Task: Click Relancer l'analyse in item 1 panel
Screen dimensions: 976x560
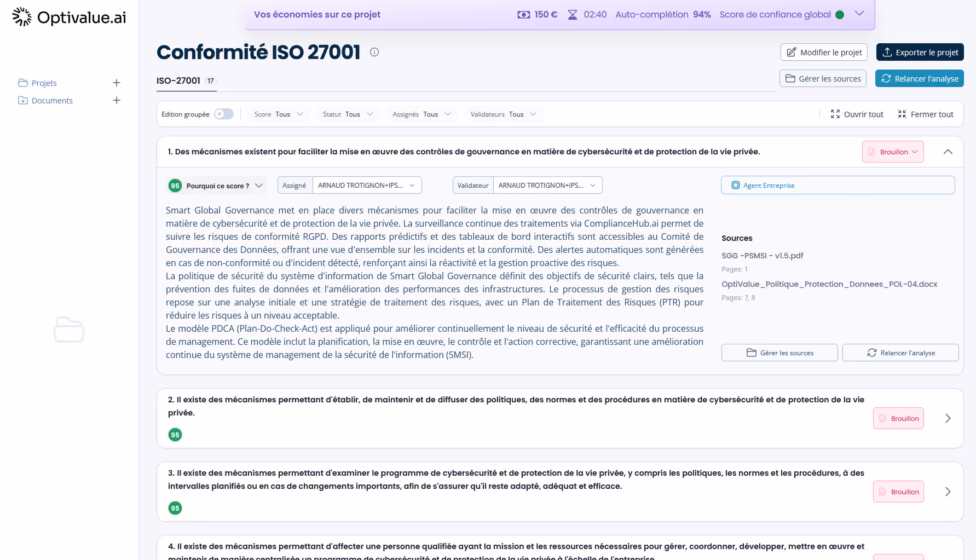Action: click(900, 353)
